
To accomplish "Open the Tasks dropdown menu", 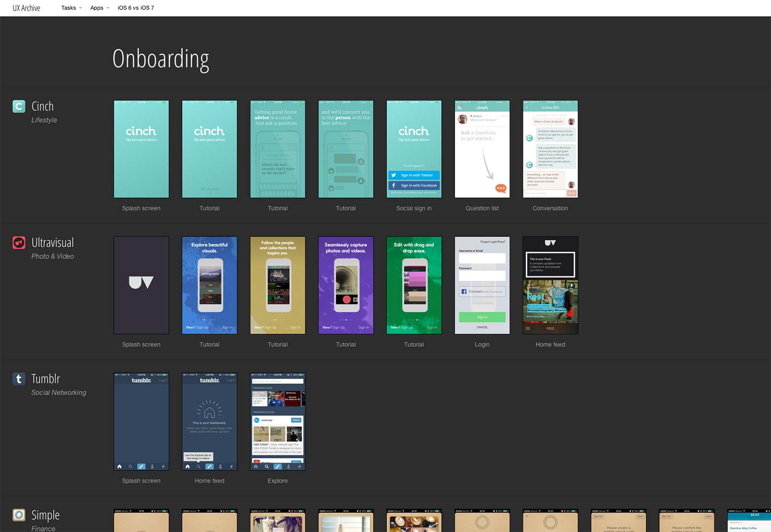I will pyautogui.click(x=71, y=8).
